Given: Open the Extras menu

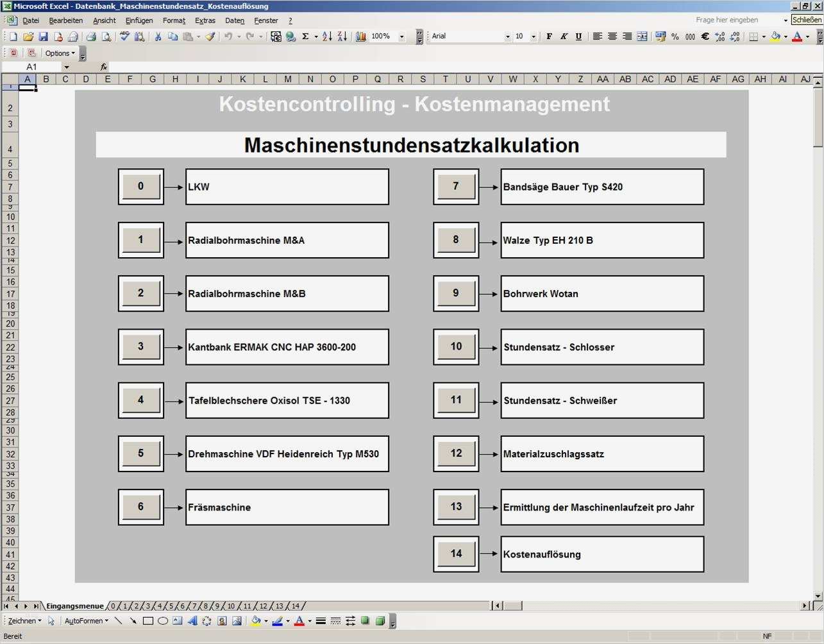Looking at the screenshot, I should click(x=205, y=21).
